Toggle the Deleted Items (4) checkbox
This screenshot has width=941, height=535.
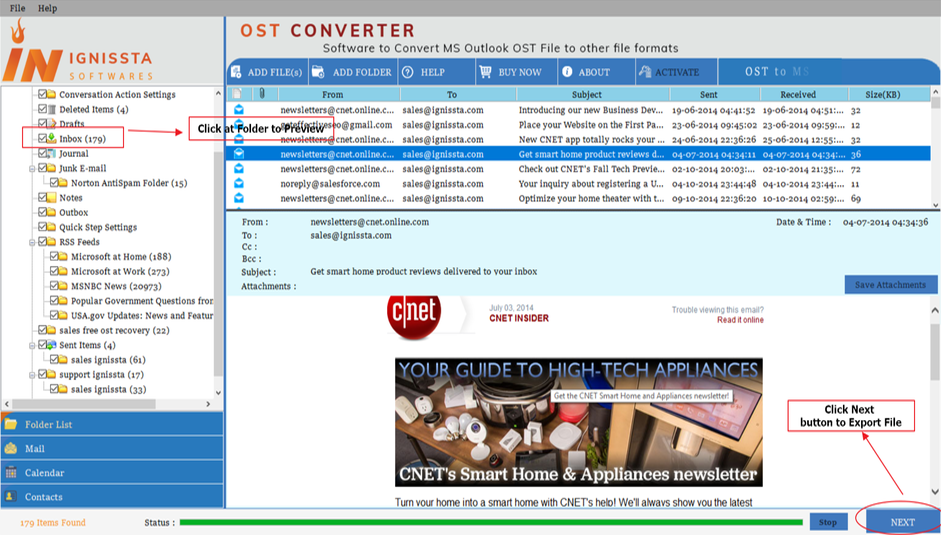(x=43, y=109)
